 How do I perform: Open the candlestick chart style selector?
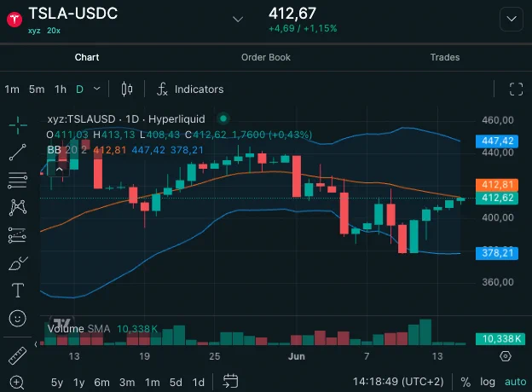coord(127,89)
